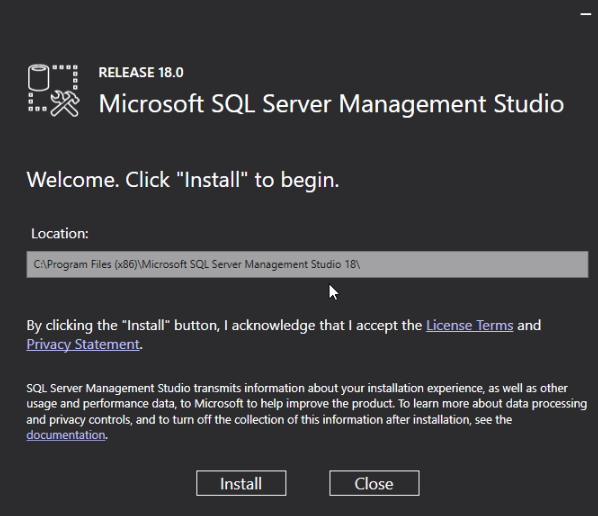This screenshot has height=516, width=598.
Task: Click the 'Microsoft SQL Server Management Studio' title
Action: point(331,104)
